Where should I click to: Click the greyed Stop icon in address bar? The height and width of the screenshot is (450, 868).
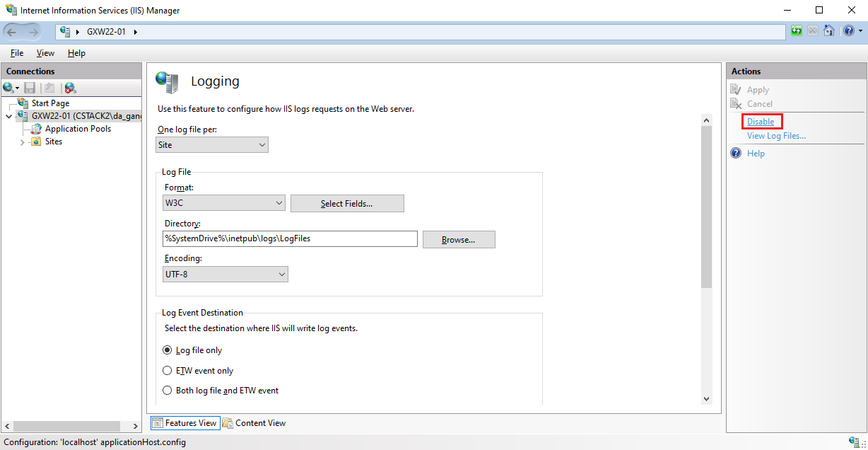[813, 31]
